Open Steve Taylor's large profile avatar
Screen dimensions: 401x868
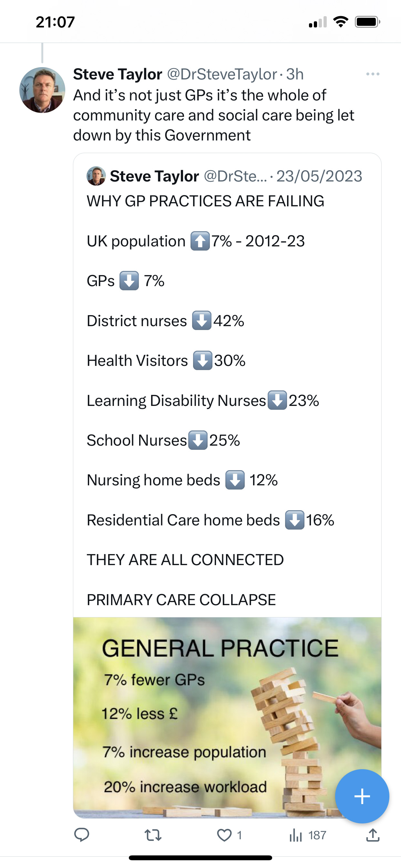coord(42,90)
